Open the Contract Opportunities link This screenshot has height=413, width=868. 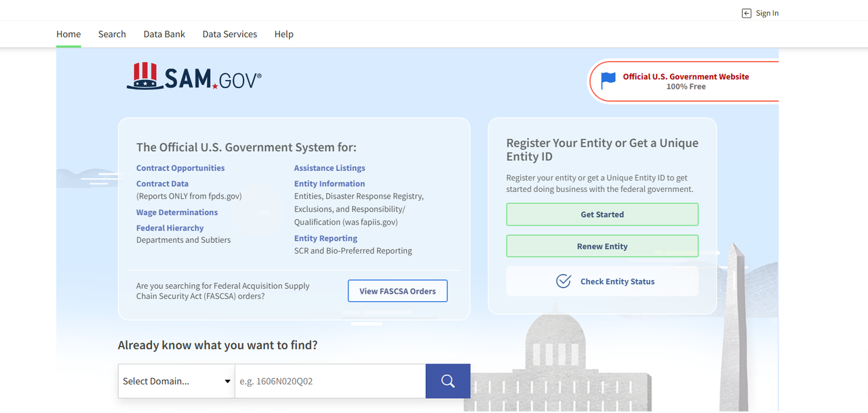click(x=180, y=168)
